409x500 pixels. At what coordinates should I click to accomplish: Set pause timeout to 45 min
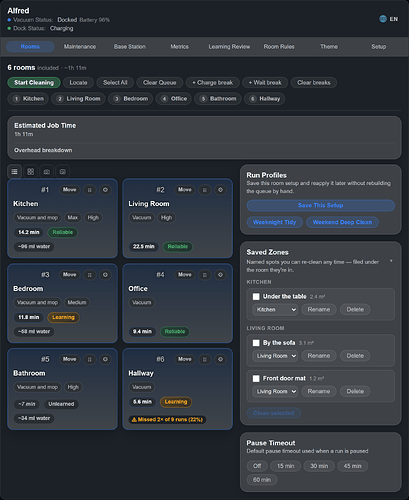coord(352,466)
